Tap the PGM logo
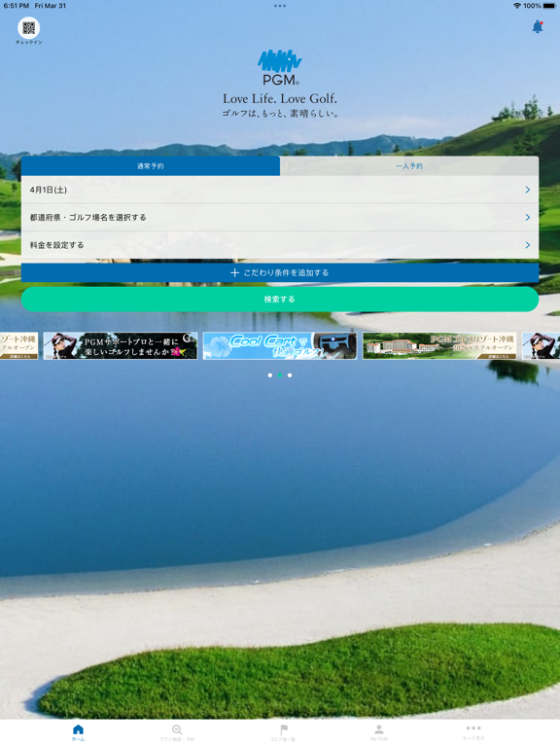Screen dimensions: 560x747 click(x=280, y=67)
